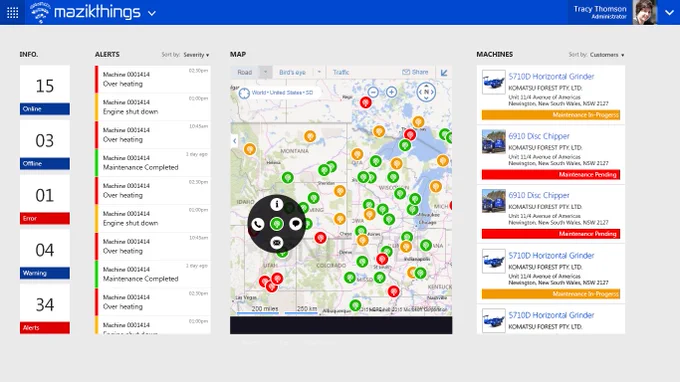Click first 5710D Horizontal Grinder thumbnail
680x382 pixels.
(x=494, y=82)
